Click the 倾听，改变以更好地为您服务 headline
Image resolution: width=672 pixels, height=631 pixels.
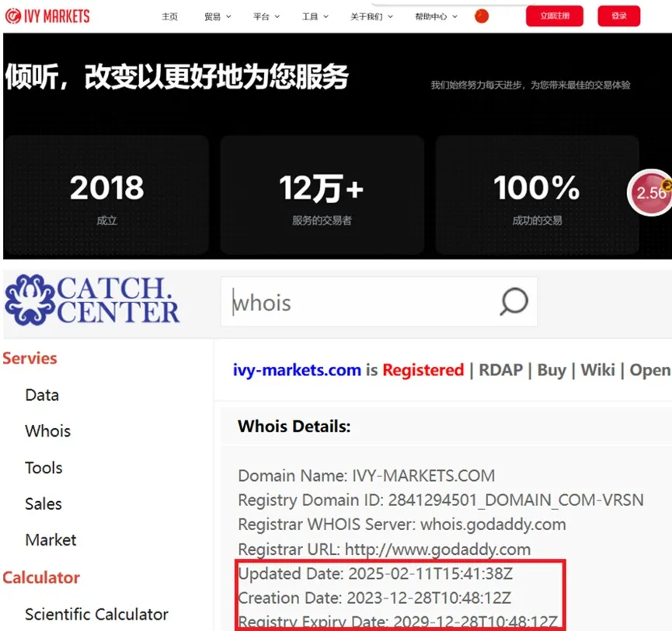coord(176,77)
